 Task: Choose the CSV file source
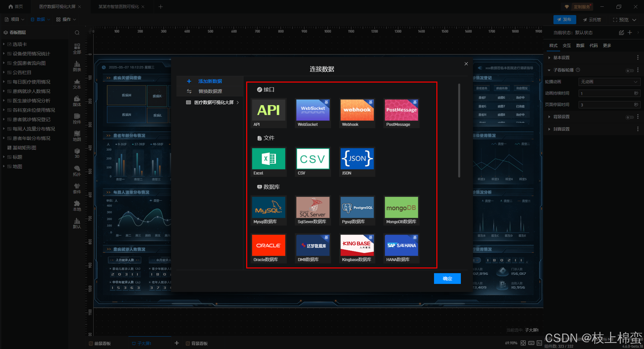coord(313,162)
